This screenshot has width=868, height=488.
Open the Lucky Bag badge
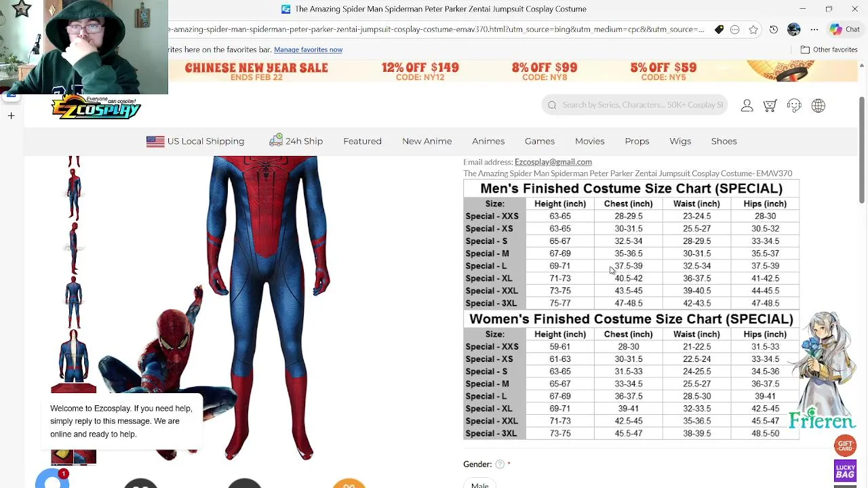[x=845, y=471]
